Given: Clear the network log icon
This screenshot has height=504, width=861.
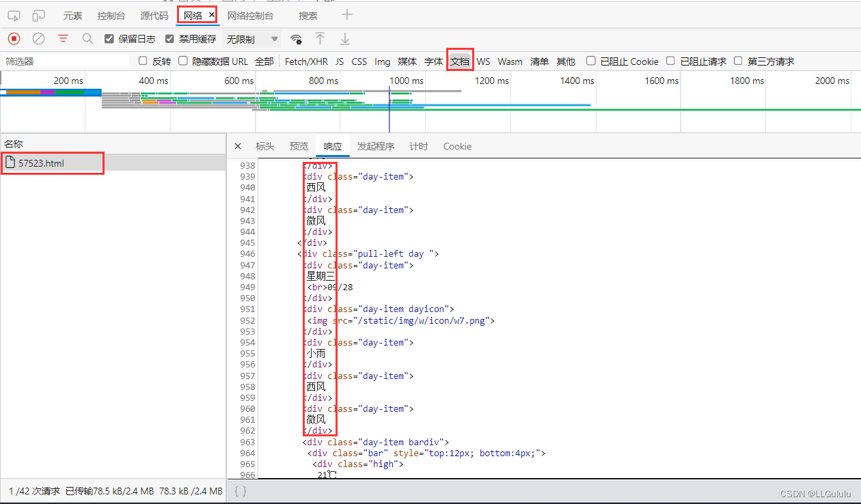Looking at the screenshot, I should (x=39, y=39).
